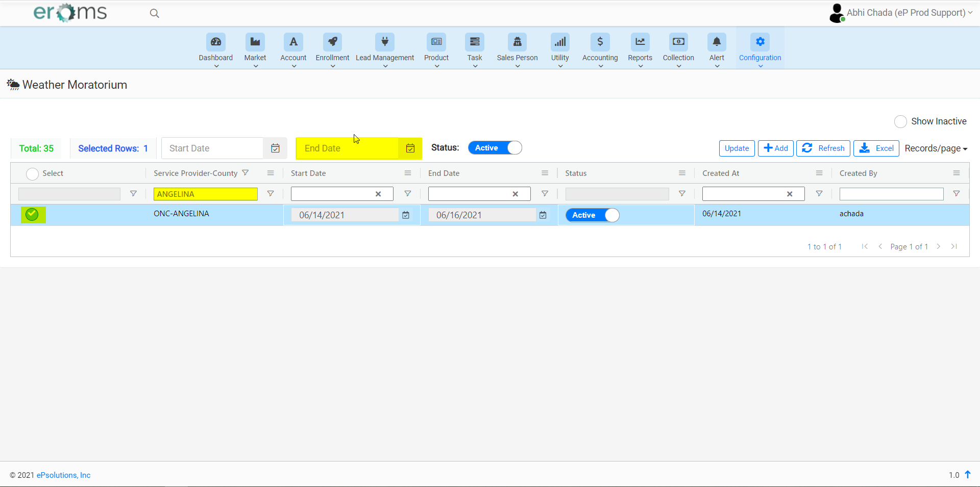Screen dimensions: 980x487
Task: Open calendar for row start date 06/14/2021
Action: pyautogui.click(x=406, y=215)
